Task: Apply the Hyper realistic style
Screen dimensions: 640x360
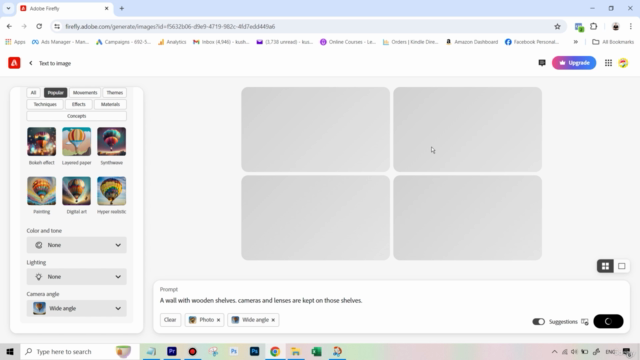Action: point(111,191)
